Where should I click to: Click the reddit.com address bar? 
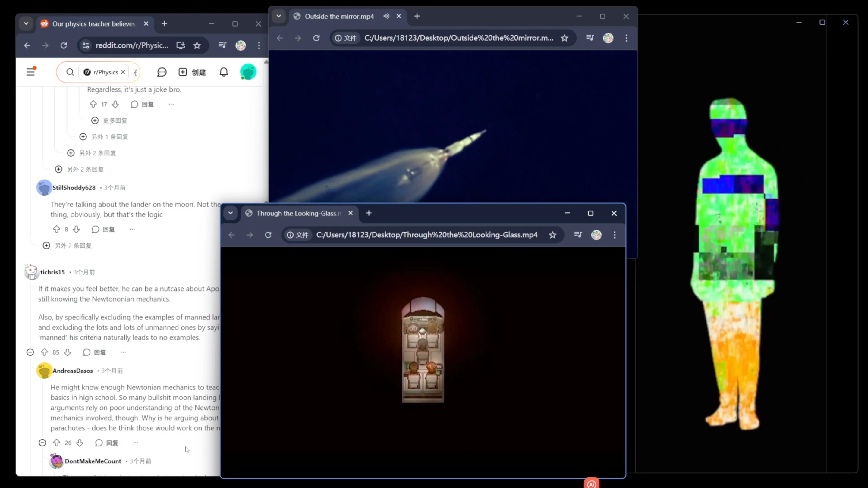click(132, 45)
